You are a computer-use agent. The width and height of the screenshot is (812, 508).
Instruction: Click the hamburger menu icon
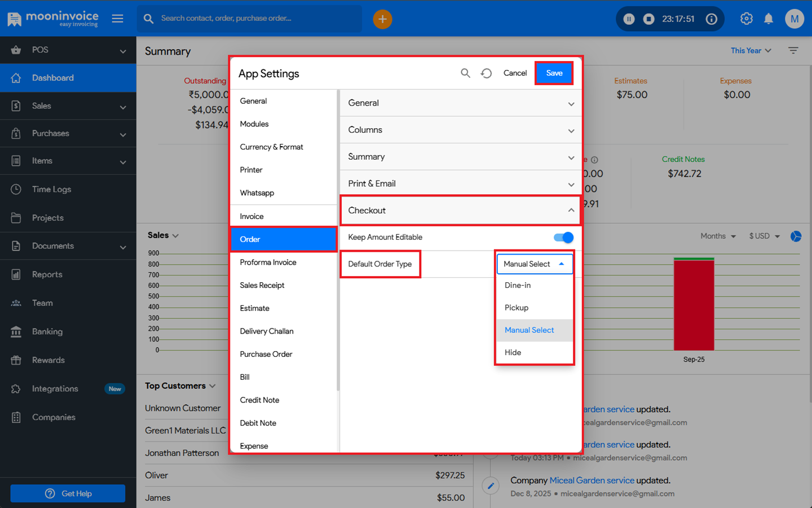117,19
